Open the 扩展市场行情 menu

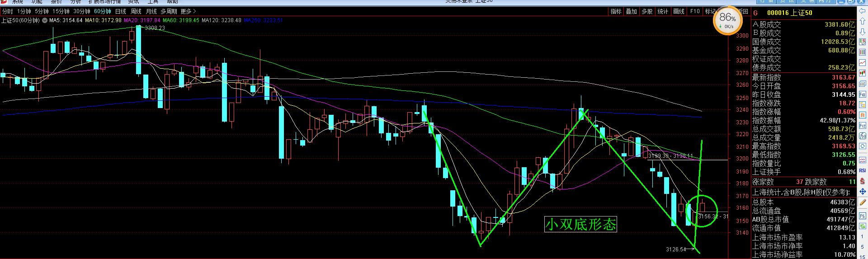pos(105,2)
